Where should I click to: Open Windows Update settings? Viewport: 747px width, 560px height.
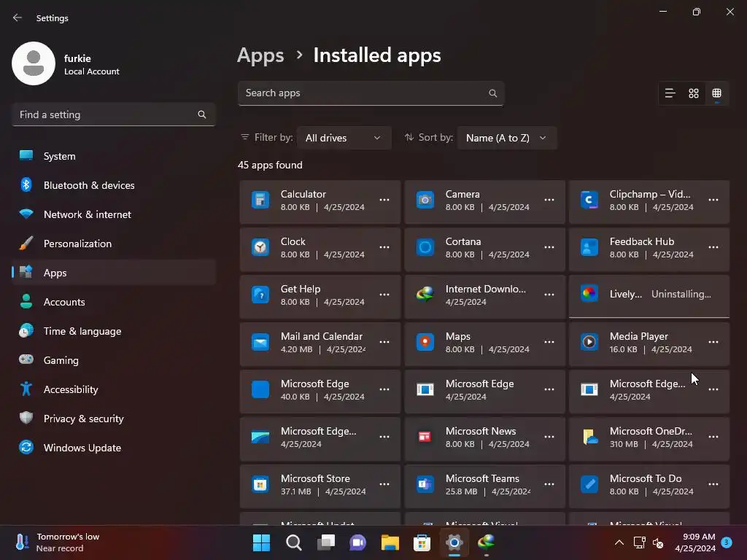[x=114, y=448]
